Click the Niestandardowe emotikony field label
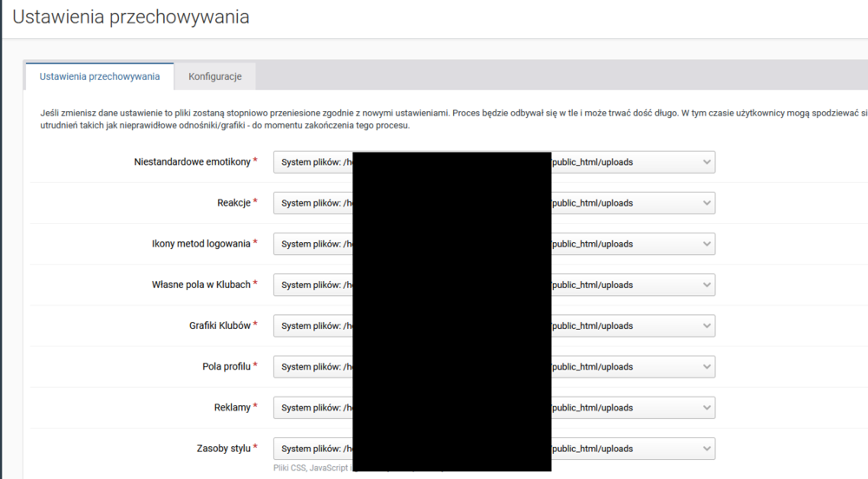Screen dimensions: 868x479 click(192, 162)
